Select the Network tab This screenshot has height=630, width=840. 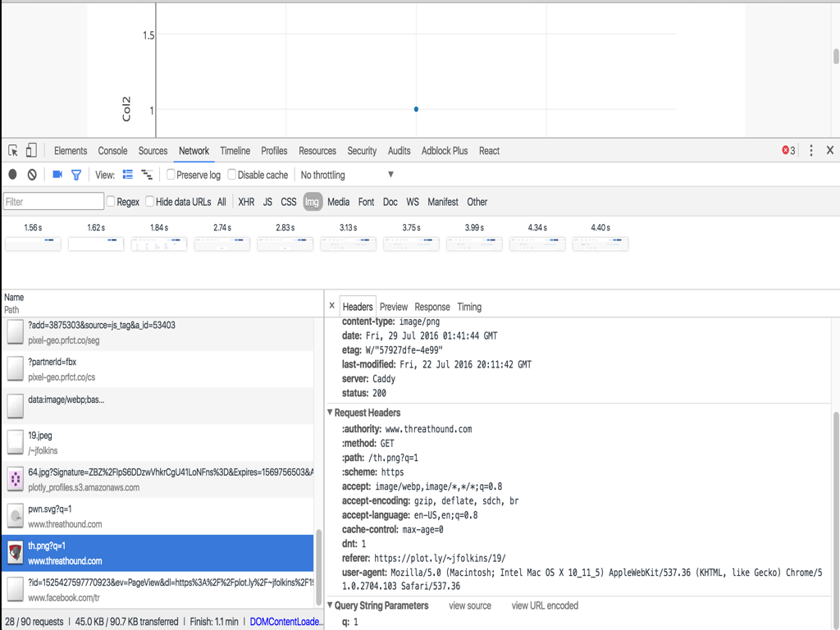[x=194, y=151]
